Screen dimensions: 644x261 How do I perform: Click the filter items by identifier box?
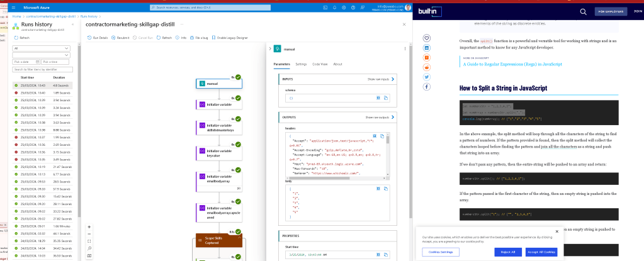pyautogui.click(x=43, y=70)
